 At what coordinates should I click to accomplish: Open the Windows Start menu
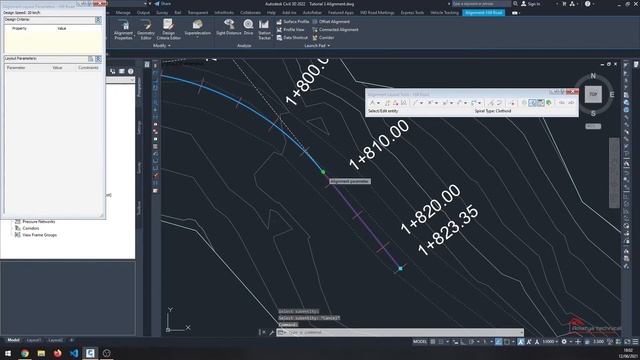(x=8, y=353)
